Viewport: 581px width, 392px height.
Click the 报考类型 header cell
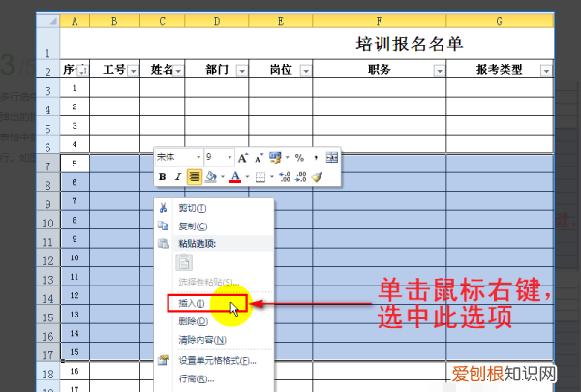(500, 69)
